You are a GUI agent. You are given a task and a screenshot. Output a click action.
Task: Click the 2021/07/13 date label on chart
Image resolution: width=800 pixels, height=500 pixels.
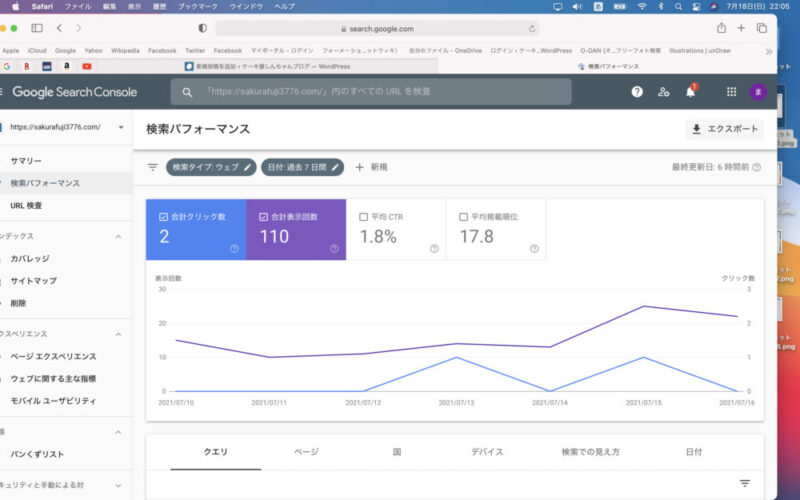coord(456,403)
